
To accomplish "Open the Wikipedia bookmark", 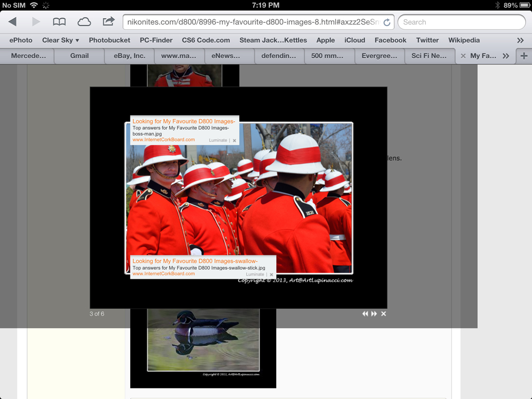I will click(x=464, y=40).
